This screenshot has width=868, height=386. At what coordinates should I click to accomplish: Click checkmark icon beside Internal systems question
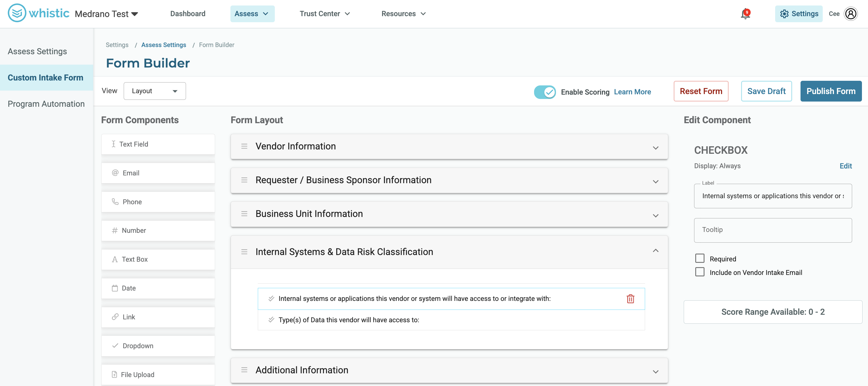[x=271, y=299]
